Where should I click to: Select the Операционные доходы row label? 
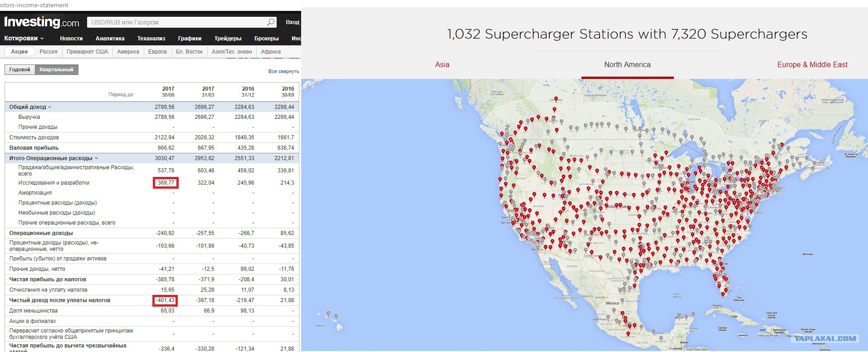point(41,233)
